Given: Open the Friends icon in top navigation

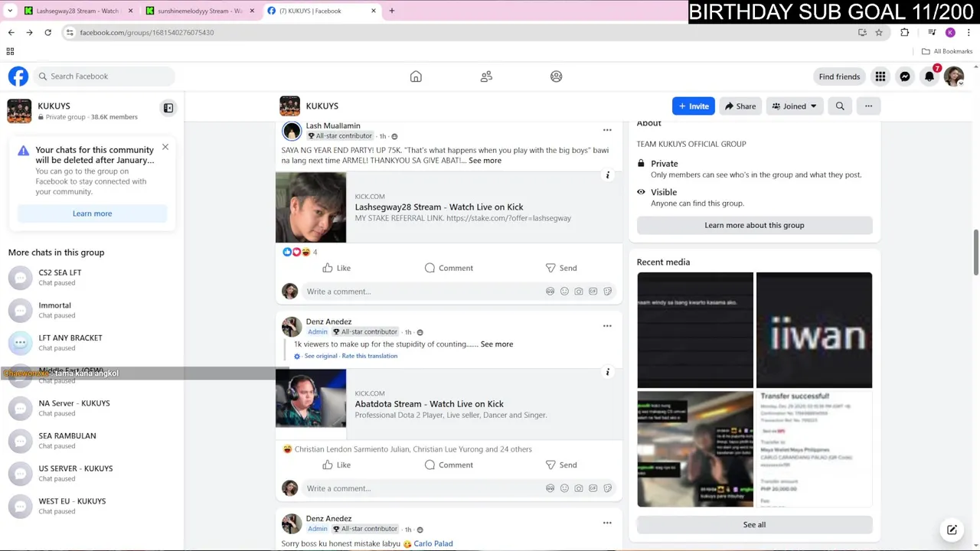Looking at the screenshot, I should pos(486,77).
